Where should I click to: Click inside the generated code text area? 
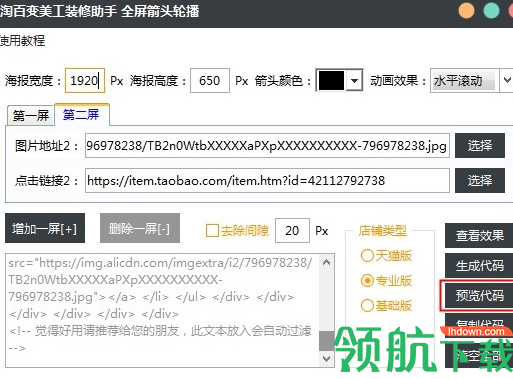pyautogui.click(x=162, y=310)
